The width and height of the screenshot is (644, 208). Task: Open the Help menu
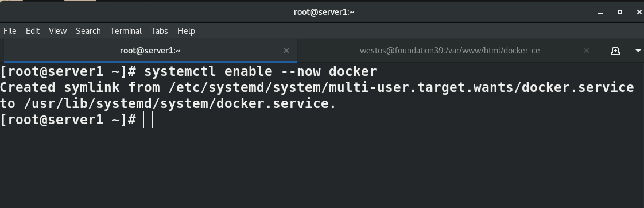click(186, 31)
